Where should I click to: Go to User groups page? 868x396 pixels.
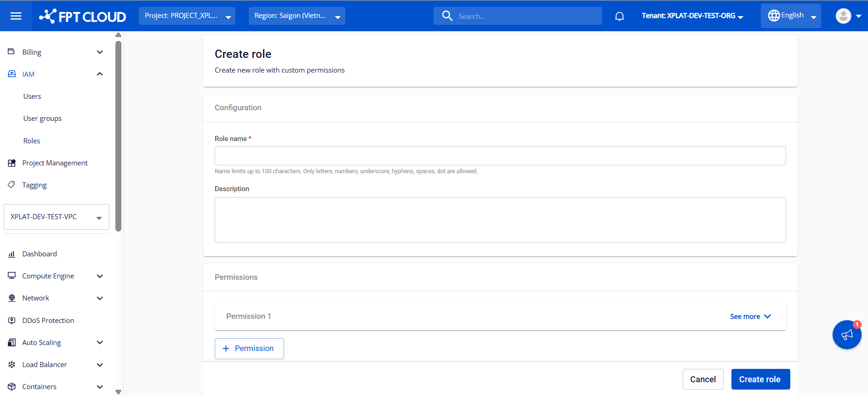42,119
